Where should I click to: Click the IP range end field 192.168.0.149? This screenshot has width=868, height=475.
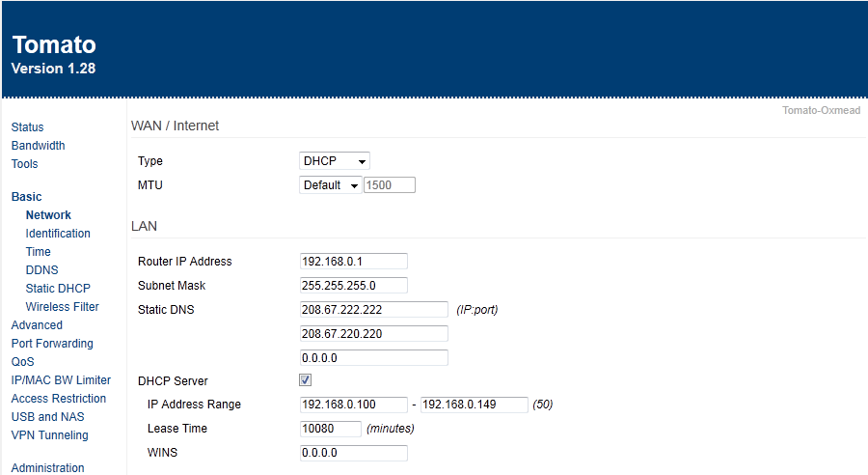pyautogui.click(x=474, y=405)
